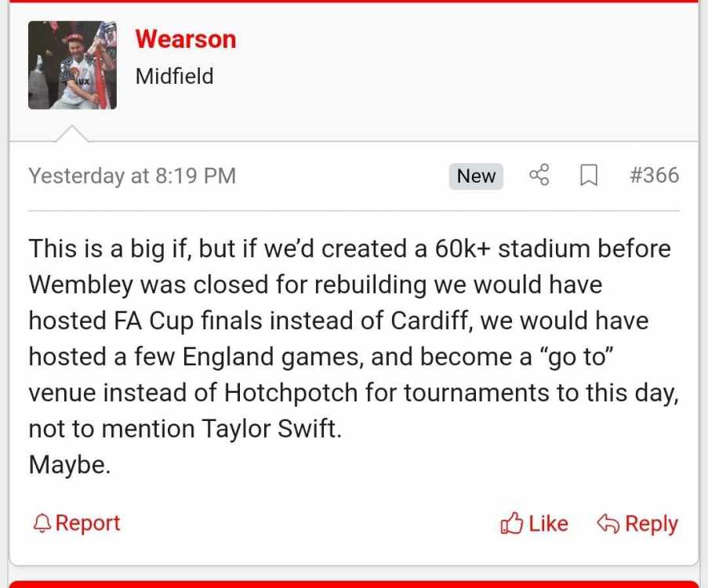Open the Wearson username profile link

[x=186, y=39]
